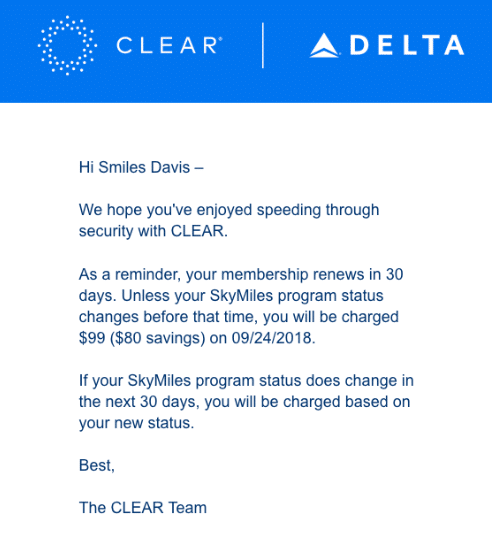Click the blue header banner background
The height and width of the screenshot is (556, 492).
click(x=246, y=89)
